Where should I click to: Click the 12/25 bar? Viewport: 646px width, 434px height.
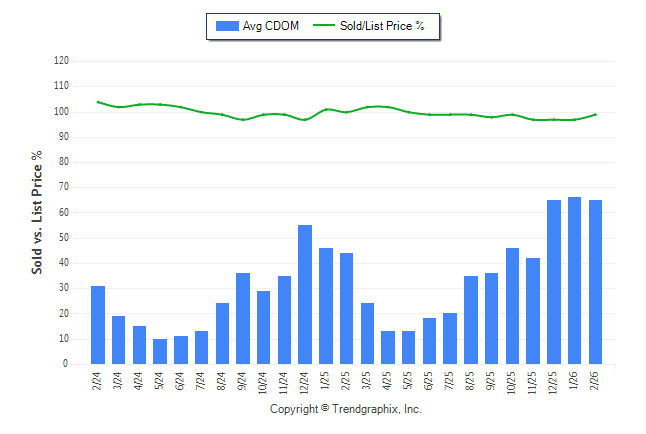554,282
